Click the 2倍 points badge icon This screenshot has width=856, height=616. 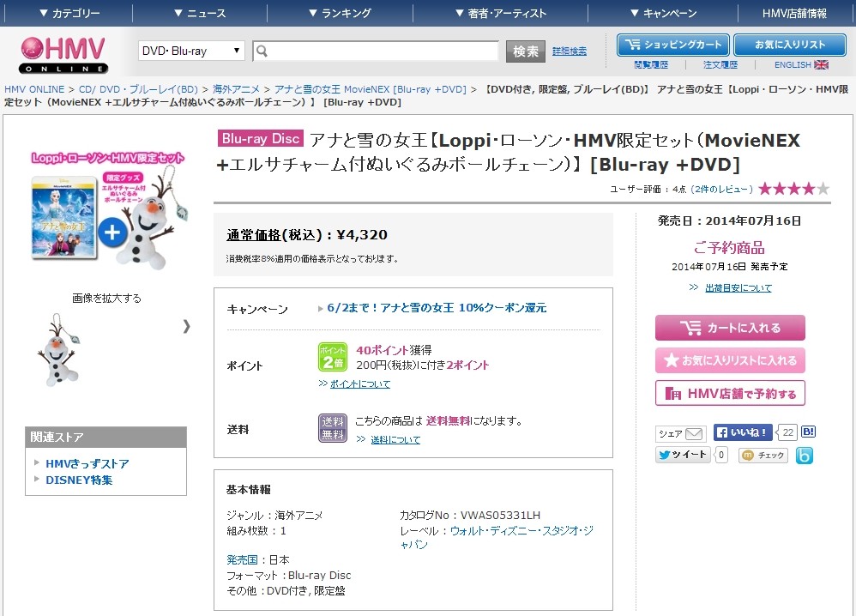(333, 357)
